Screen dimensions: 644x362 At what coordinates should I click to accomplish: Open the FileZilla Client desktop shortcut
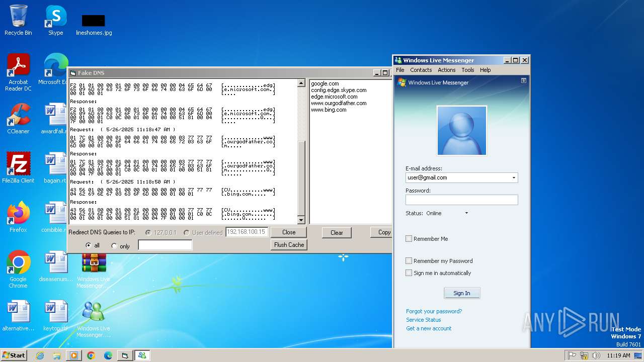pos(18,168)
